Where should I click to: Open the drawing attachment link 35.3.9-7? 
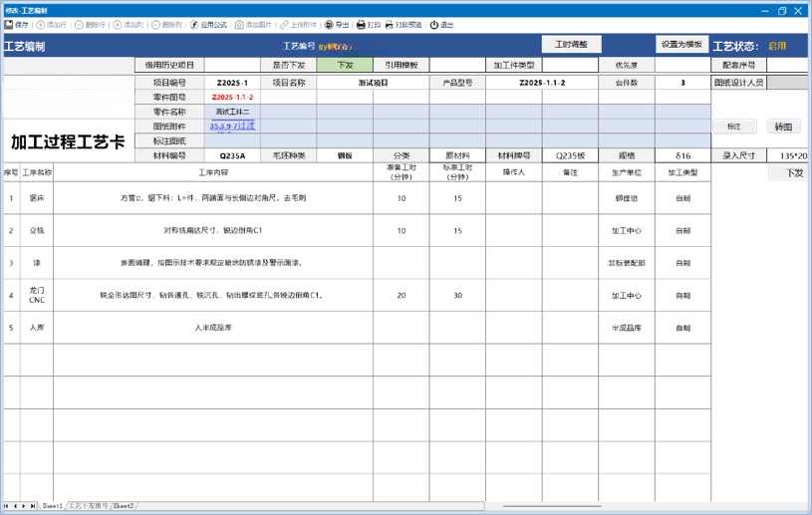point(232,127)
